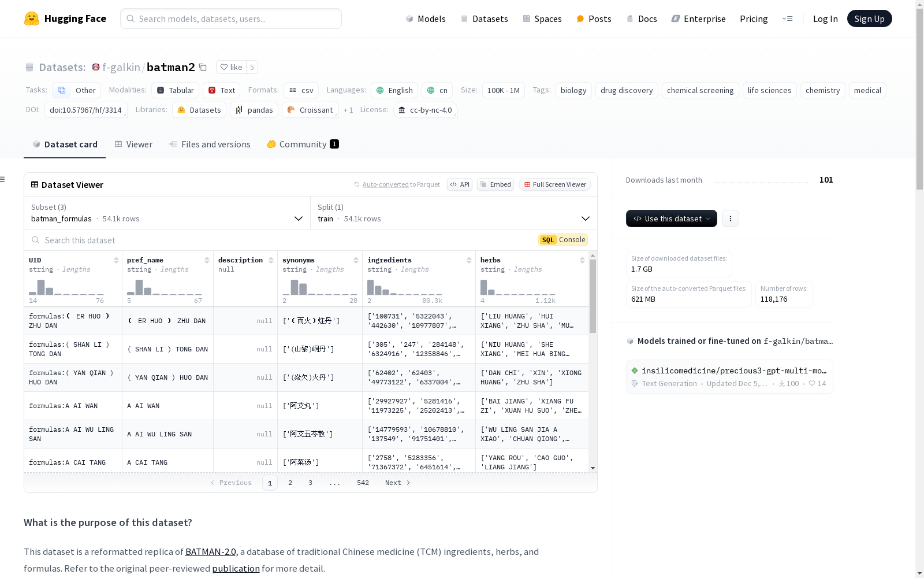Click the pandas library tag
The image size is (924, 578).
(x=254, y=110)
